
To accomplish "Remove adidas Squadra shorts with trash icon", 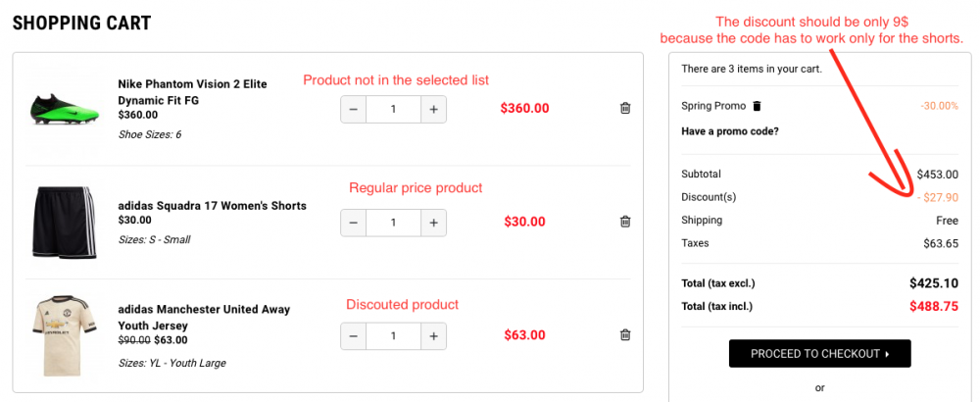I will click(x=625, y=222).
